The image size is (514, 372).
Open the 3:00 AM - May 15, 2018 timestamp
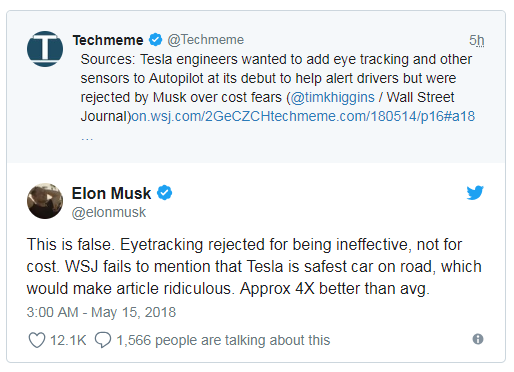tap(101, 312)
